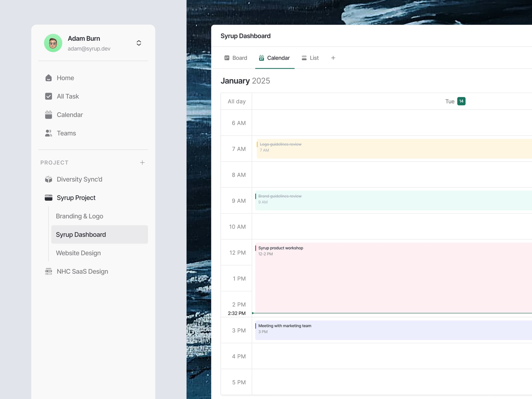Click the Teams people icon
The image size is (532, 399).
pos(48,133)
